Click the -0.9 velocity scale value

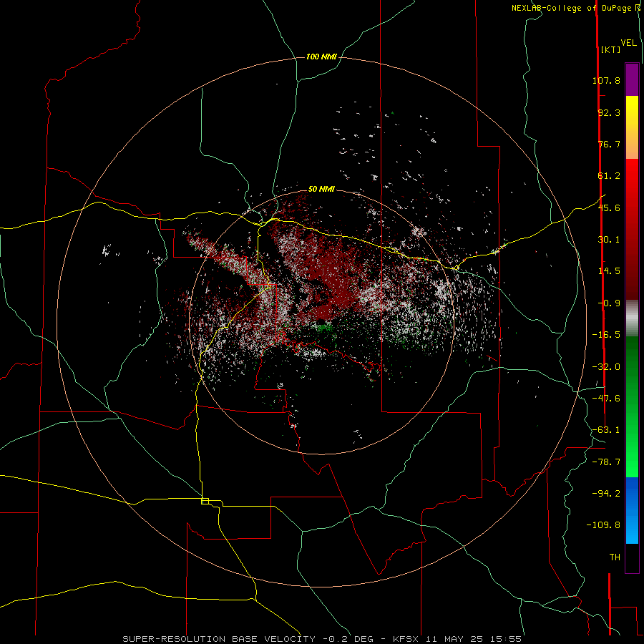pos(609,303)
